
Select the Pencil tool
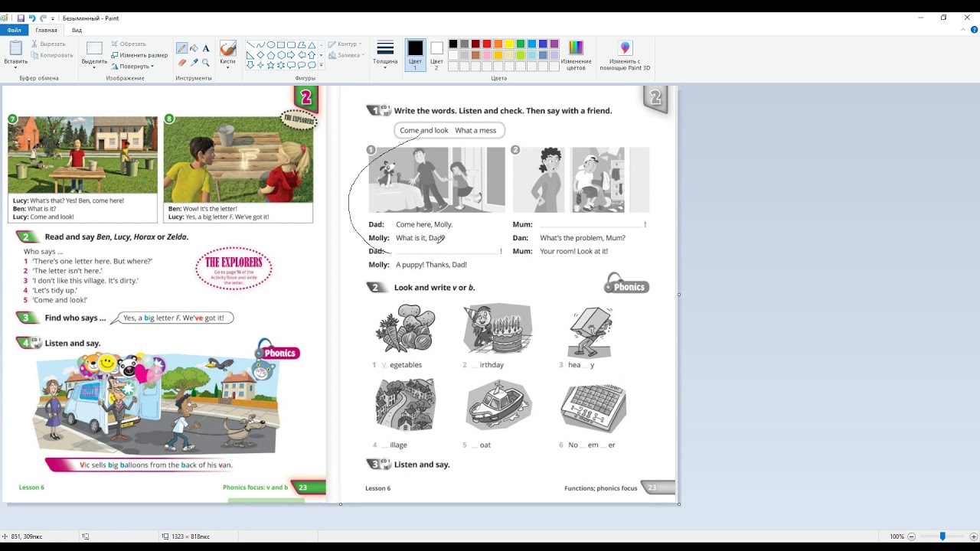pyautogui.click(x=182, y=48)
